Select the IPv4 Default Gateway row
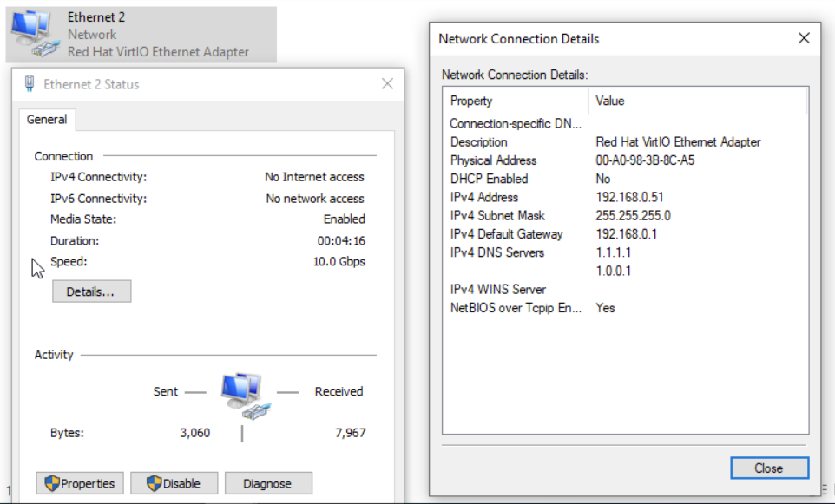The image size is (835, 504). tap(506, 234)
